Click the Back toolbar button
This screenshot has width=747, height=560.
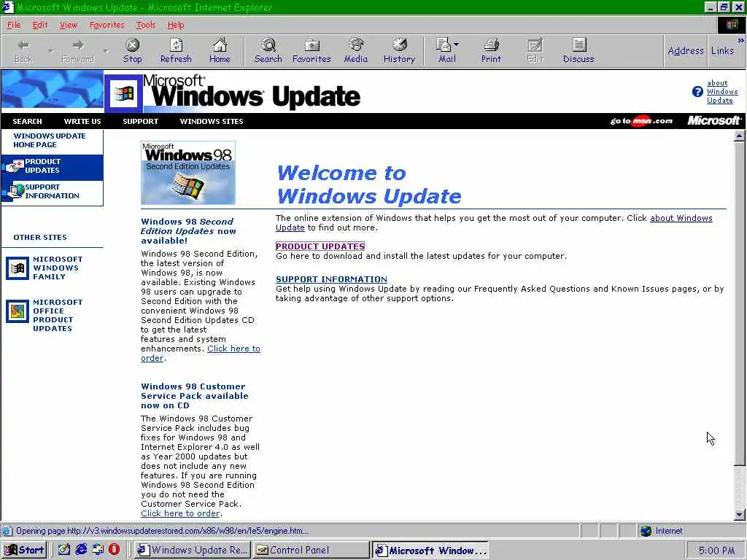tap(23, 51)
